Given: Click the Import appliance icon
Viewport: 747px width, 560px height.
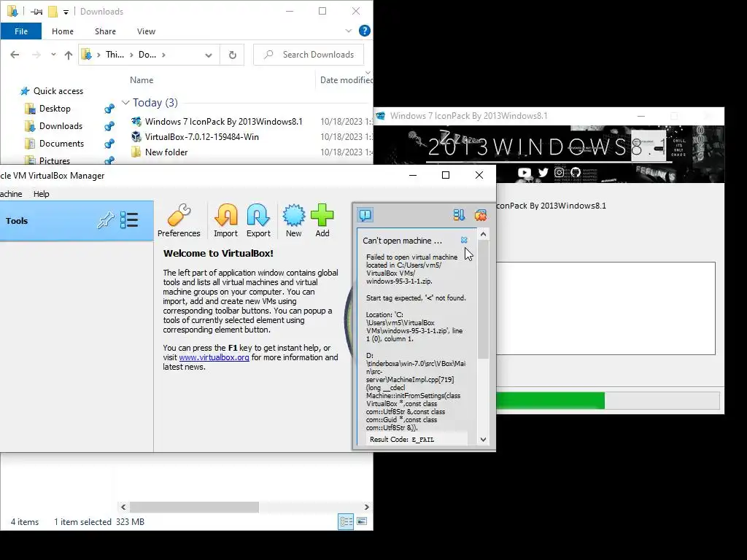Looking at the screenshot, I should pyautogui.click(x=225, y=220).
